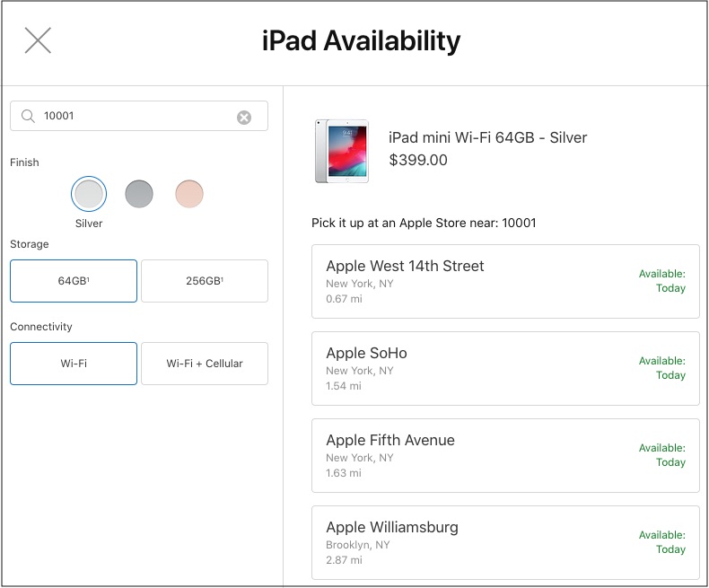Select the Apple Williamsburg store
709x588 pixels.
click(x=505, y=543)
